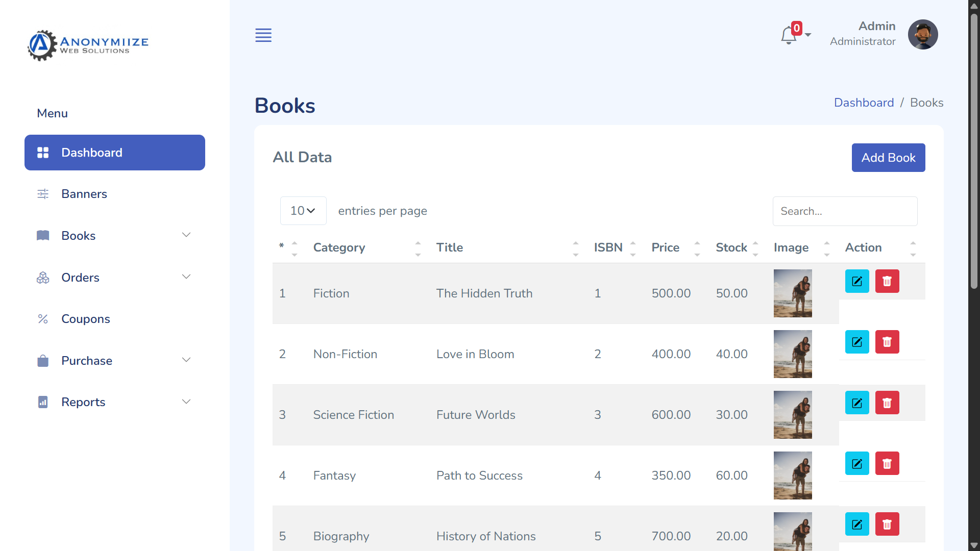Open Purchase in the sidebar menu
Image resolution: width=980 pixels, height=551 pixels.
[x=115, y=361]
